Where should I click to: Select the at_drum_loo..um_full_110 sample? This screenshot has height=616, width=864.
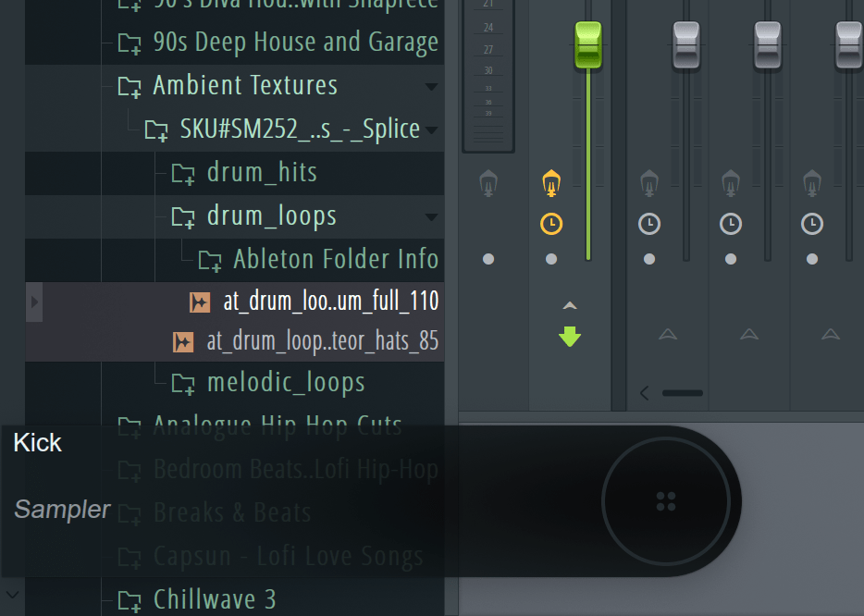330,302
